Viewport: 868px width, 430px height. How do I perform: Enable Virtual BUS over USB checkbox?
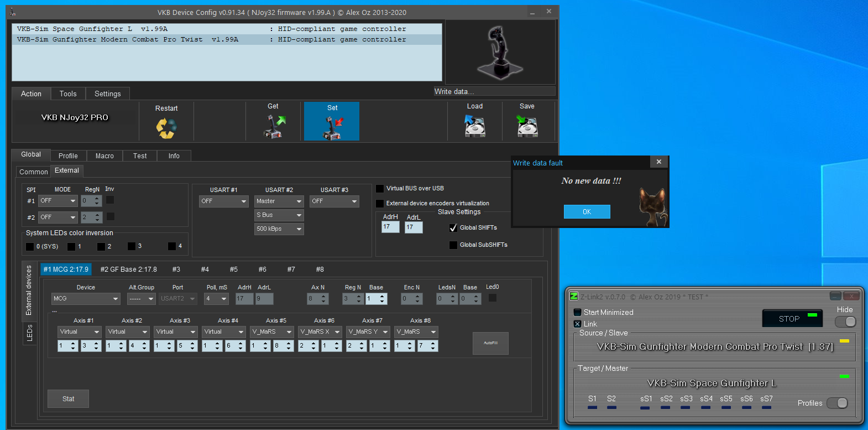380,189
